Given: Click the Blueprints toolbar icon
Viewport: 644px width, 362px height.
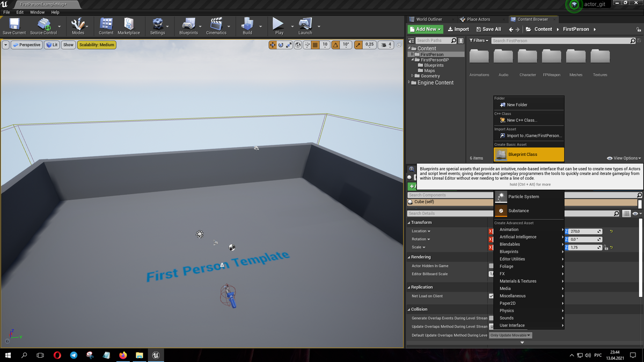Looking at the screenshot, I should [188, 26].
